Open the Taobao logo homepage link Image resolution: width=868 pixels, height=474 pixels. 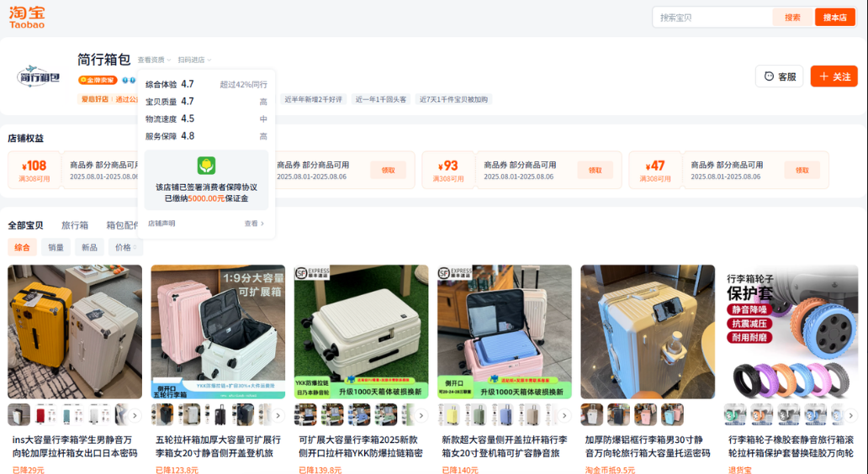[27, 17]
